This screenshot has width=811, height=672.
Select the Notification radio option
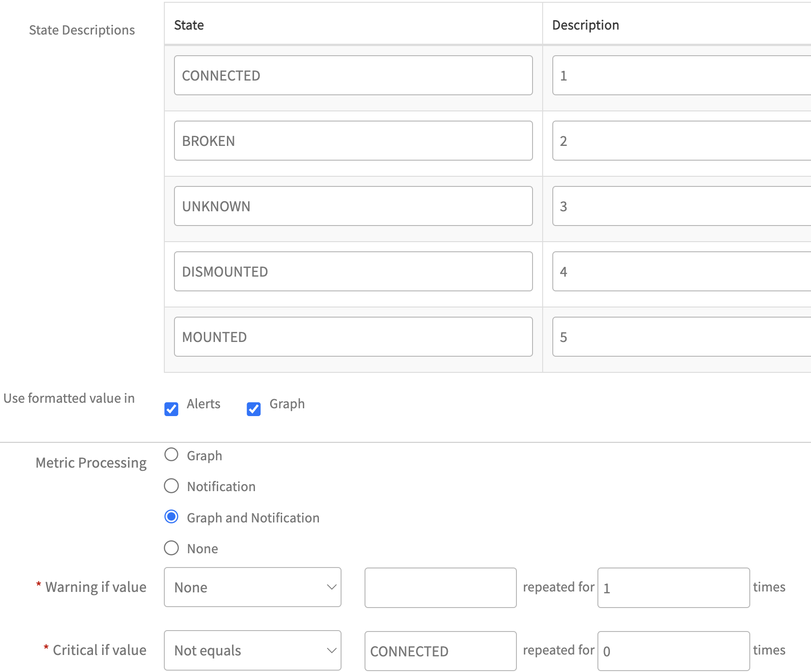pyautogui.click(x=171, y=486)
